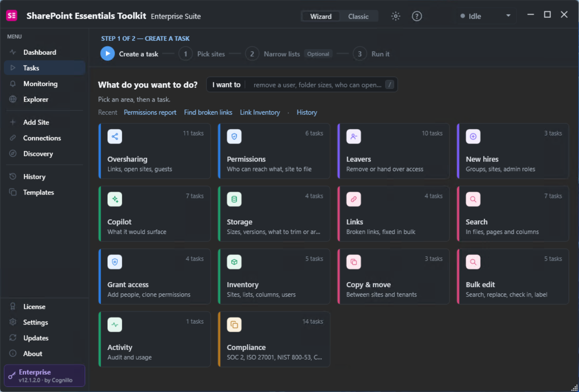Viewport: 579px width, 392px height.
Task: Click "Groups, sites, admin roles" text
Action: pyautogui.click(x=500, y=169)
